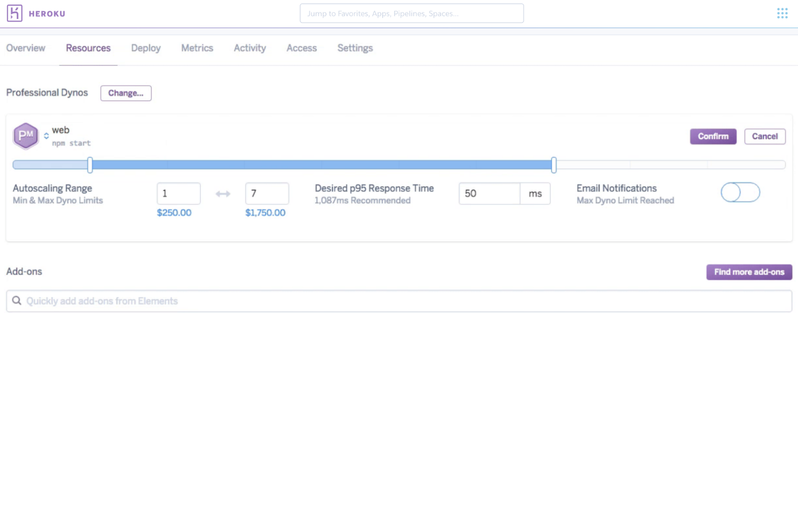Image resolution: width=798 pixels, height=532 pixels.
Task: Open the Activity tab
Action: 250,48
